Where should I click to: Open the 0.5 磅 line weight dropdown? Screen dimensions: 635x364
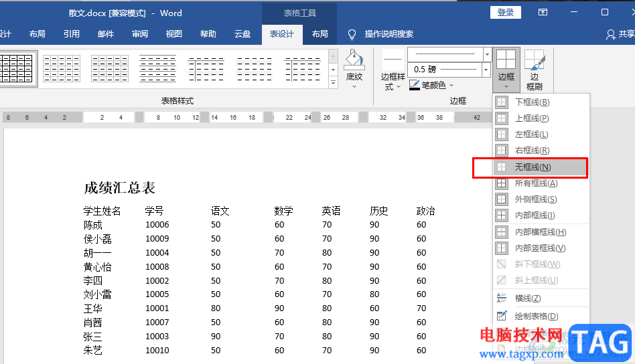486,70
